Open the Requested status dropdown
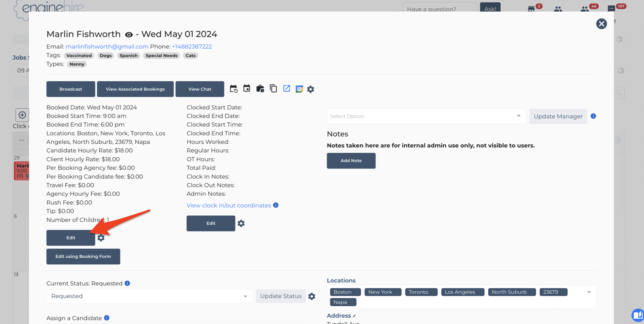Screen dimensions: 644x324 tap(149, 296)
